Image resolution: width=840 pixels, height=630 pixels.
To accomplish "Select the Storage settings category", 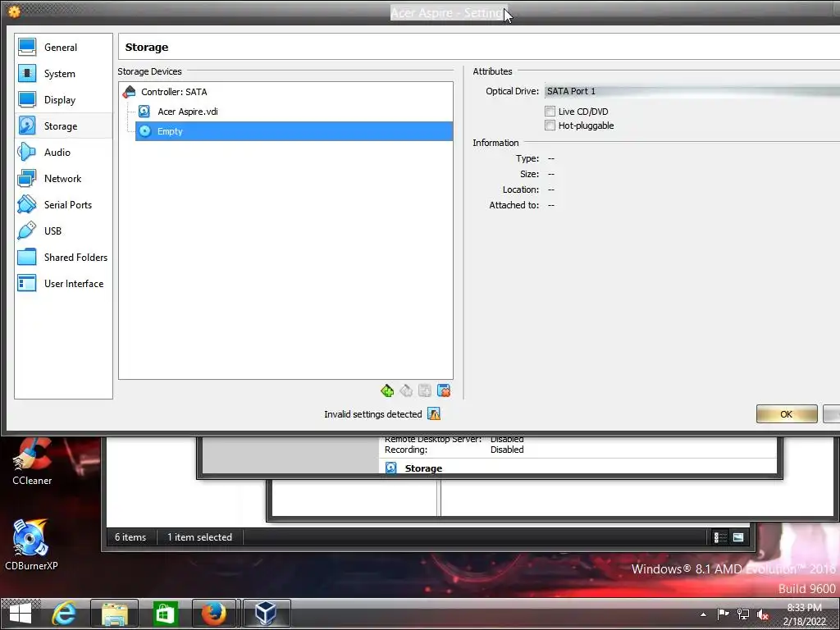I will pyautogui.click(x=63, y=126).
